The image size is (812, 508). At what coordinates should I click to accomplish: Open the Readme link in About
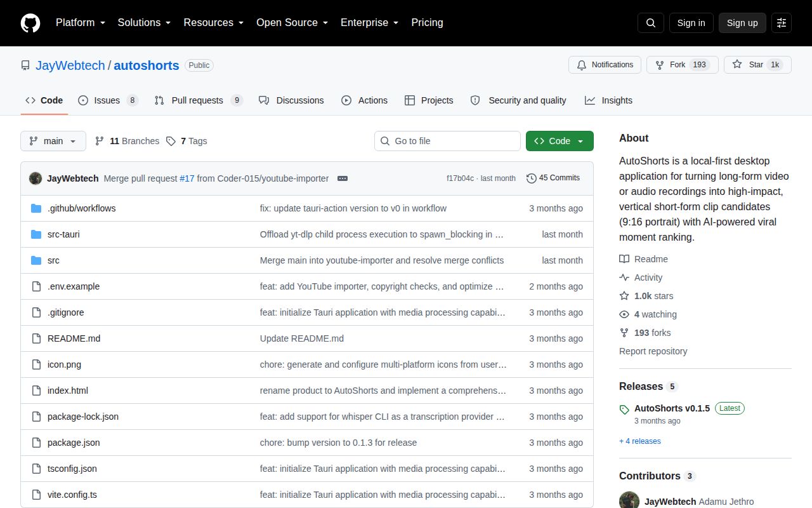pos(644,259)
